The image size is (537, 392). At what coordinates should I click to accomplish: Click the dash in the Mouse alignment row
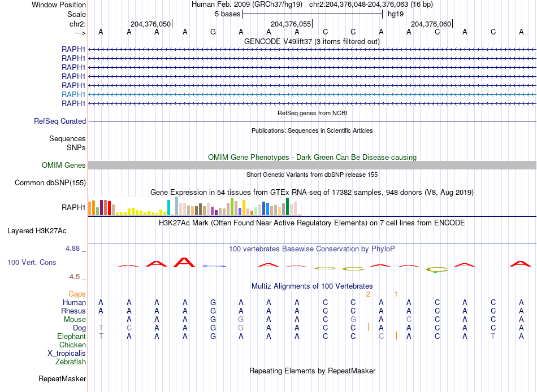coord(101,320)
